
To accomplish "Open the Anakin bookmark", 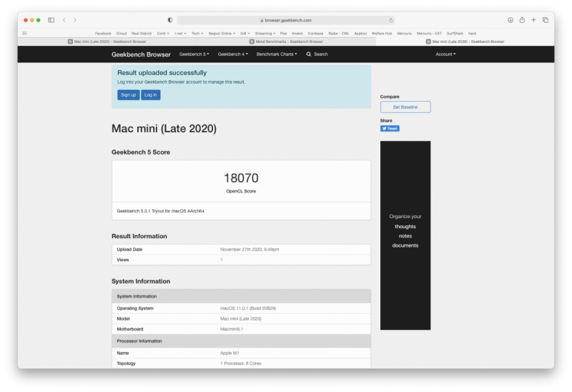I will pyautogui.click(x=297, y=33).
